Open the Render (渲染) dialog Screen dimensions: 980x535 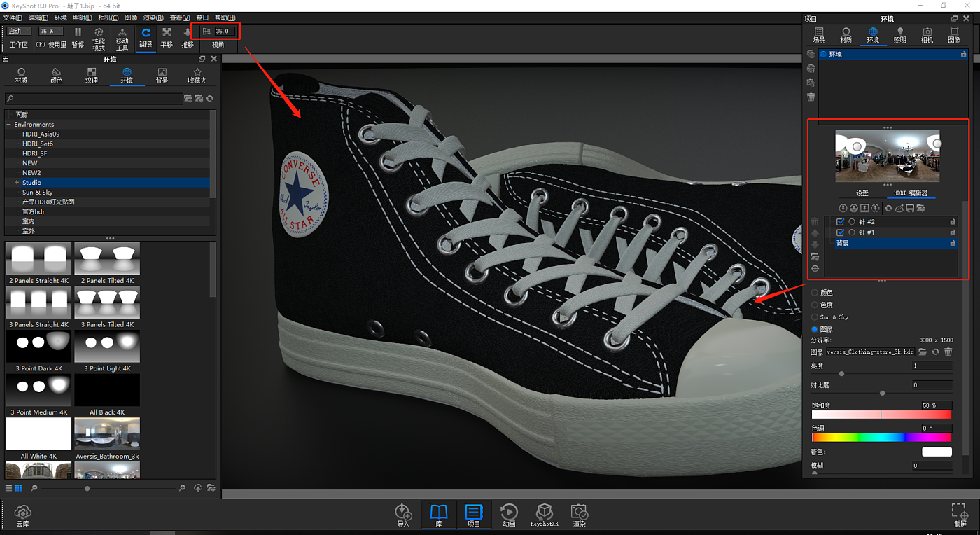(x=579, y=515)
